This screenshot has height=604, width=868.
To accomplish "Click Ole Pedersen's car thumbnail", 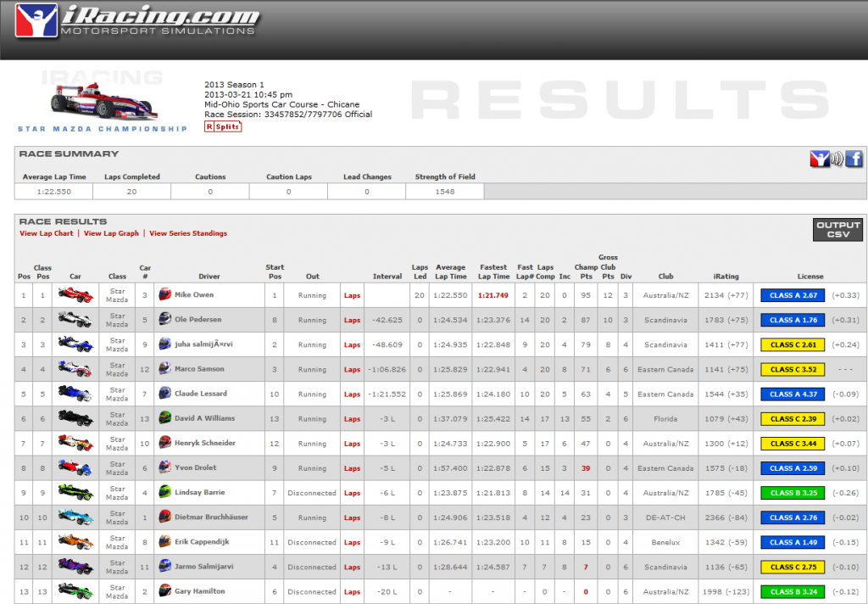I will coord(75,320).
